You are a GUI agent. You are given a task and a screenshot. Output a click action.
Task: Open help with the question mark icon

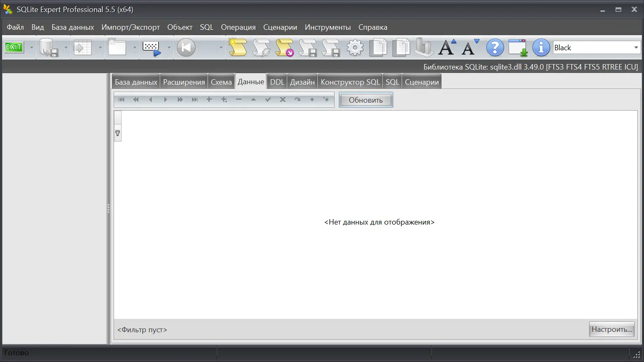(495, 47)
